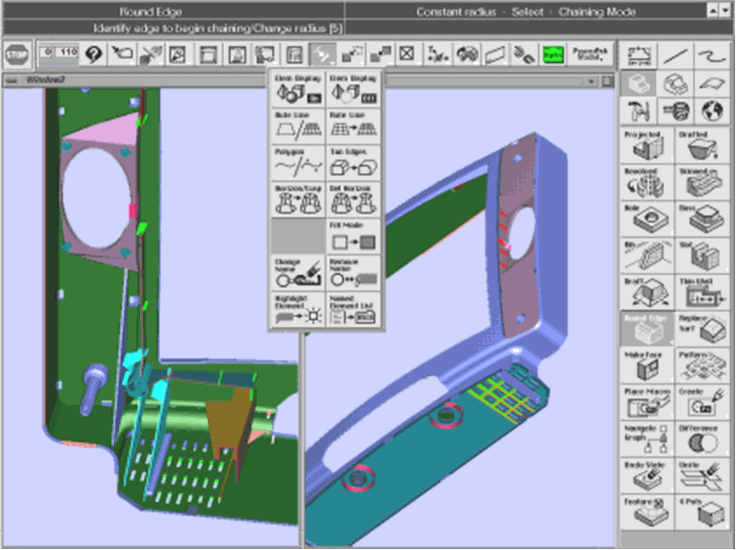Click the gamepad-shaped toolbar icon

tap(466, 54)
